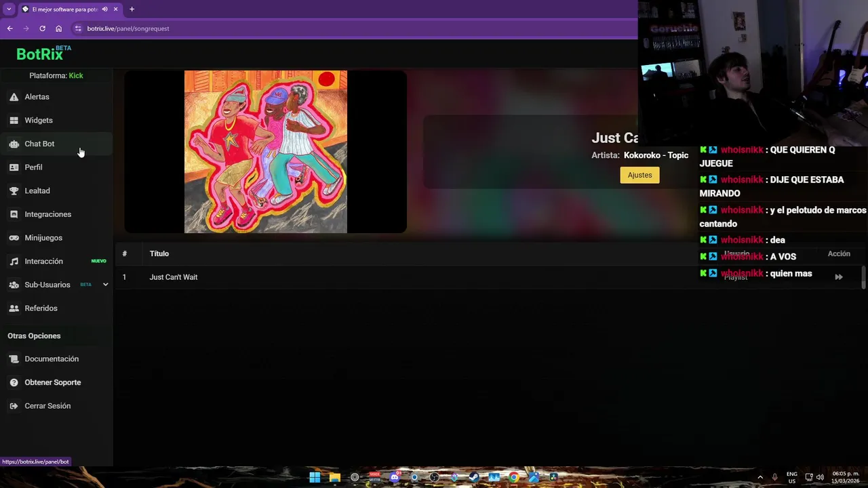Screen dimensions: 868x488
Task: Open Perfil in the sidebar
Action: 57,167
